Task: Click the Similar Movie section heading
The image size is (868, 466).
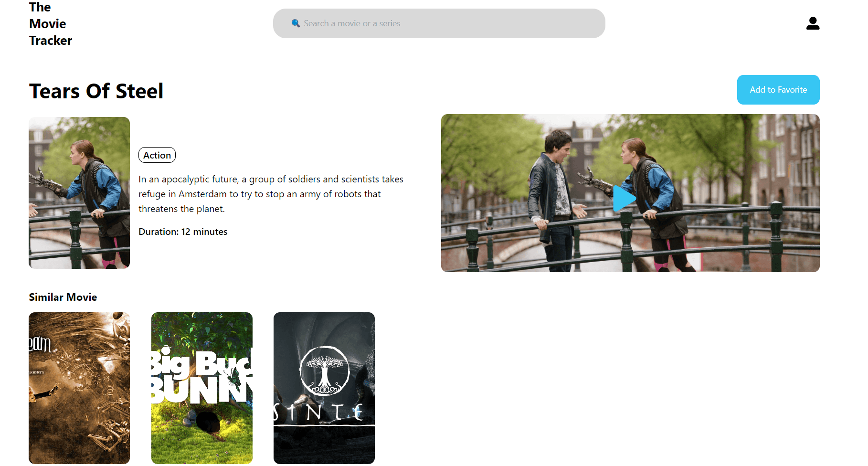Action: pos(63,297)
